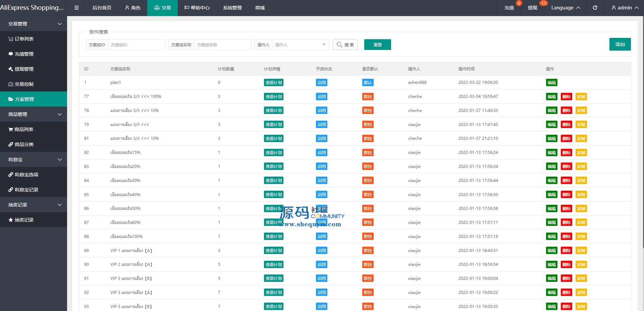Delete row ID 77
Screen dimensions: 644x311
pos(567,97)
